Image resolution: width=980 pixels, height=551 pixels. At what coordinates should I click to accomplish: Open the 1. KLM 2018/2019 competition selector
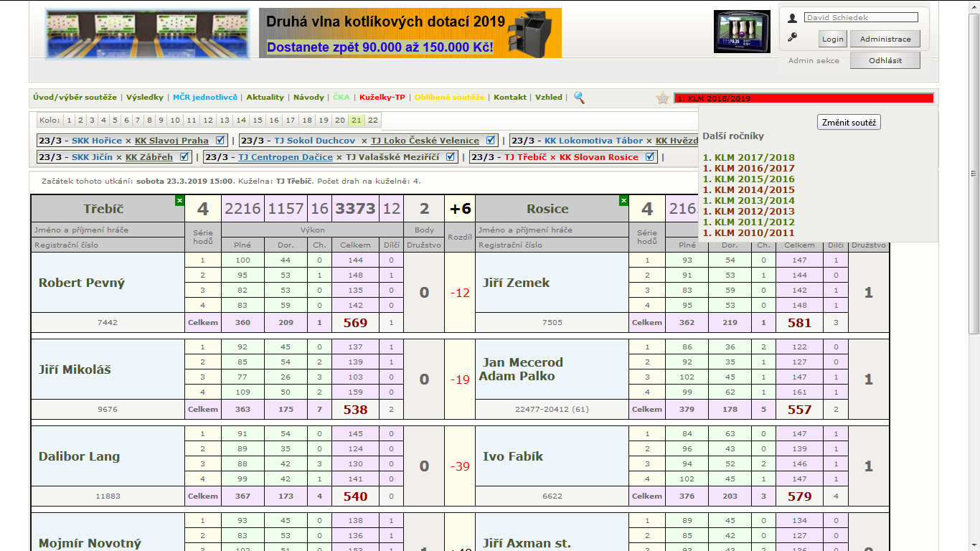click(x=804, y=98)
